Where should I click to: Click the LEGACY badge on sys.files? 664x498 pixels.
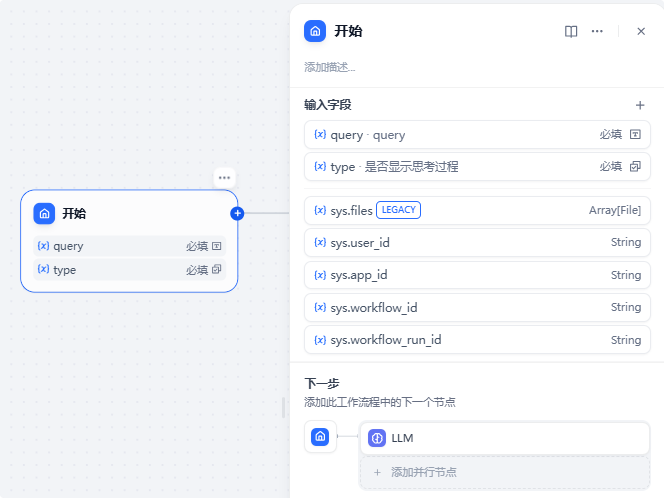pos(398,210)
